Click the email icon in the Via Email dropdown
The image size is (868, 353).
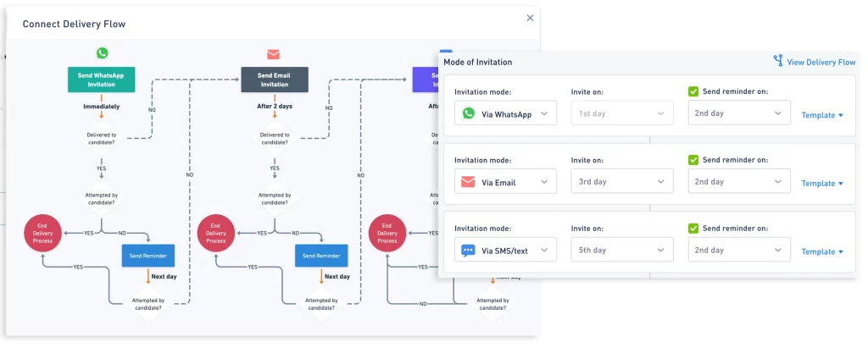pos(468,182)
